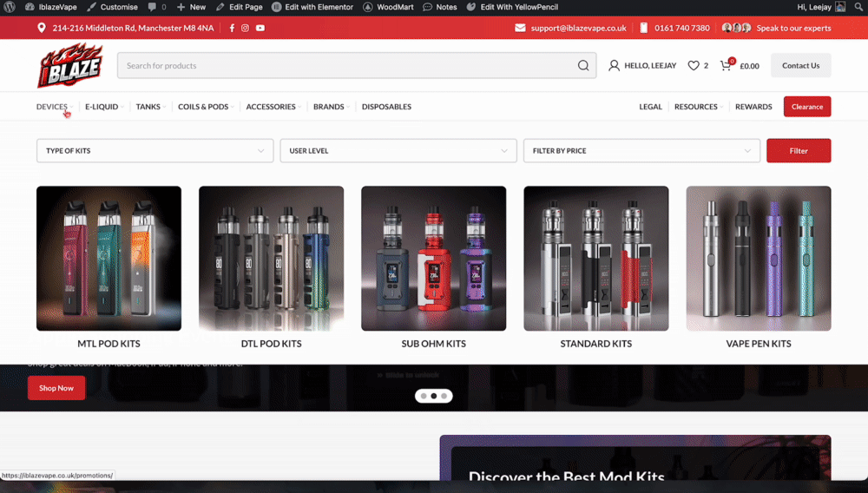The height and width of the screenshot is (493, 868).
Task: Open the Instagram icon
Action: pos(246,28)
